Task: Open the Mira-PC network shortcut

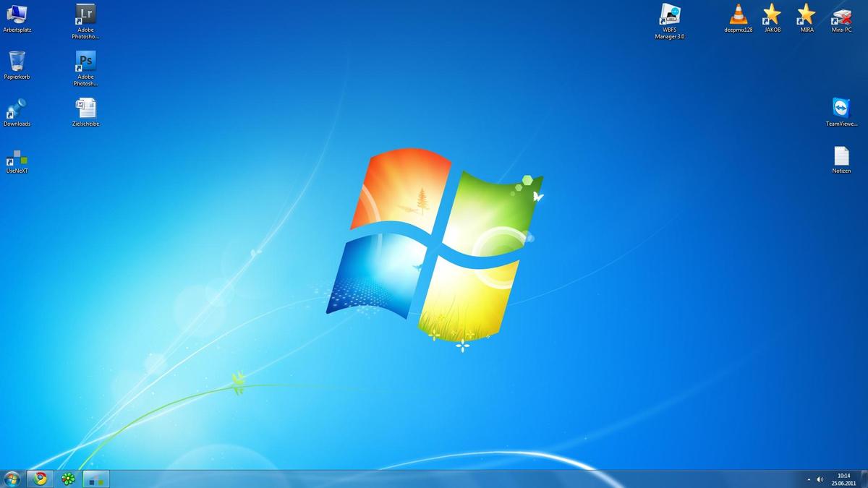Action: pyautogui.click(x=841, y=14)
